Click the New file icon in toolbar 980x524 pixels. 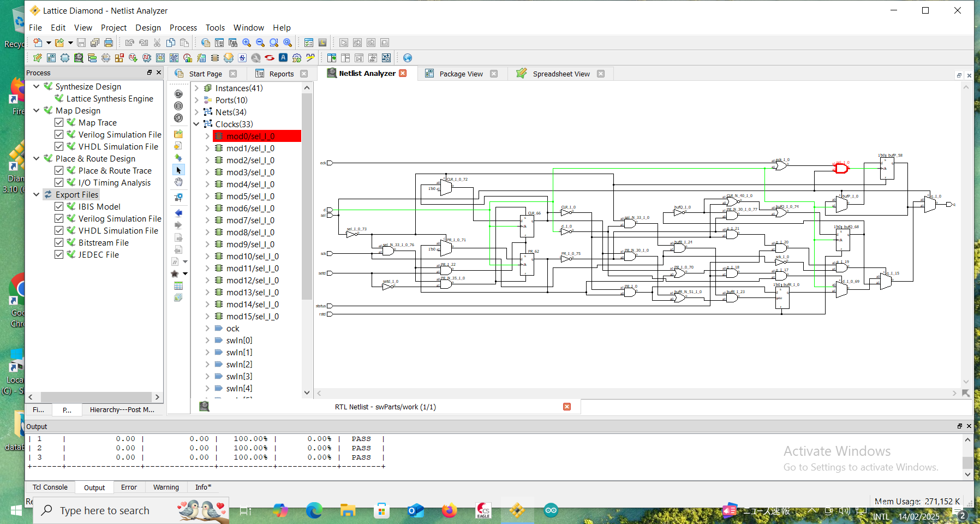click(x=37, y=43)
